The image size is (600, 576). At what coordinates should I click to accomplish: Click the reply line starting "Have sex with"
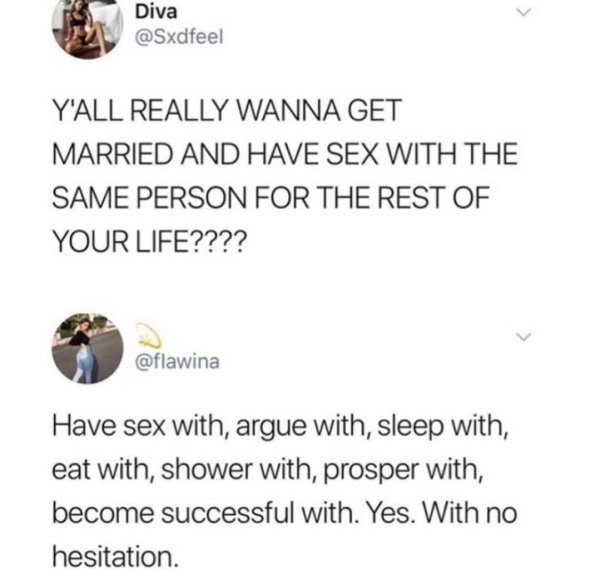coord(280,426)
